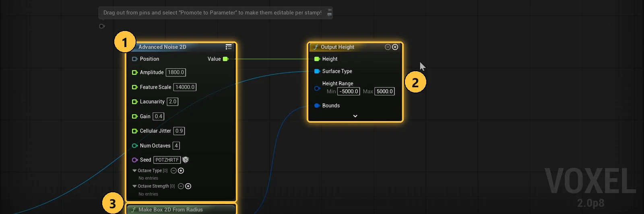Screen dimensions: 644x214
Task: Click the Feature Scale value field 14000.0
Action: tap(185, 87)
